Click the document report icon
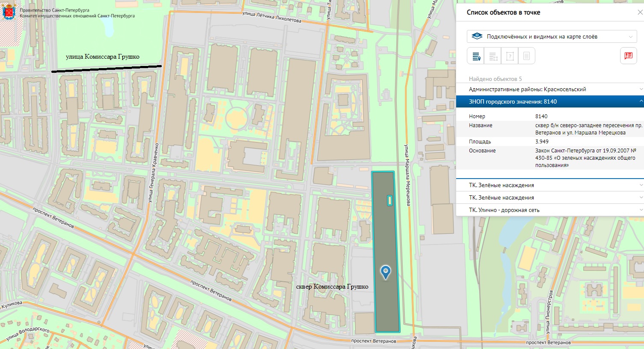 (526, 56)
